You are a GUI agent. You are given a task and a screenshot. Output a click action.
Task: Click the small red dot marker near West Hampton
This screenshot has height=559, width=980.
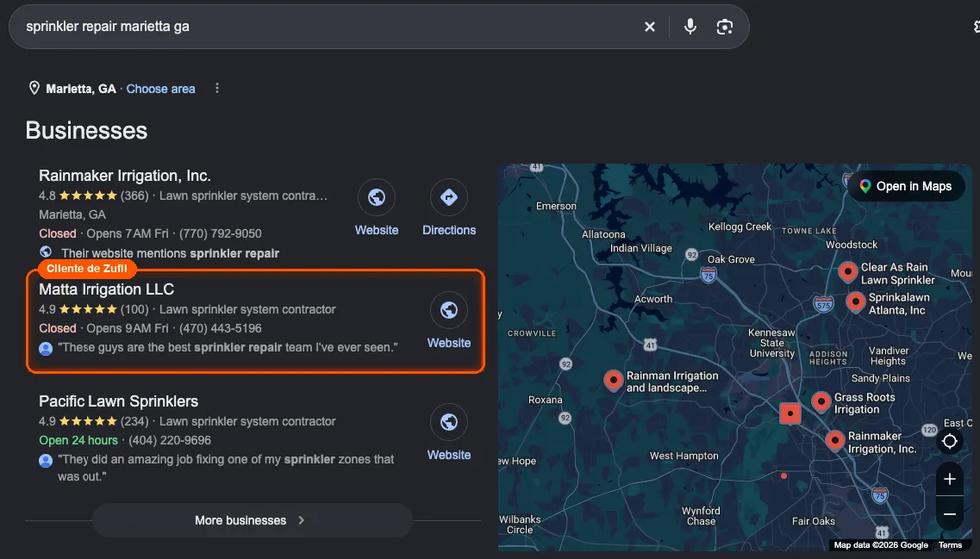click(783, 476)
